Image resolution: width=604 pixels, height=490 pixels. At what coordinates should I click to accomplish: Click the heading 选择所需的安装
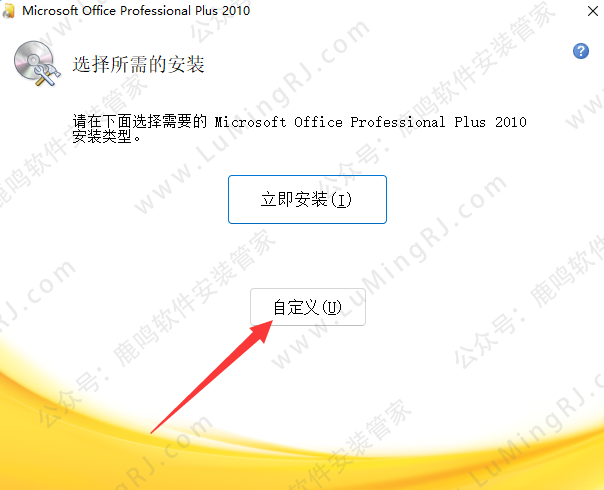click(x=138, y=64)
